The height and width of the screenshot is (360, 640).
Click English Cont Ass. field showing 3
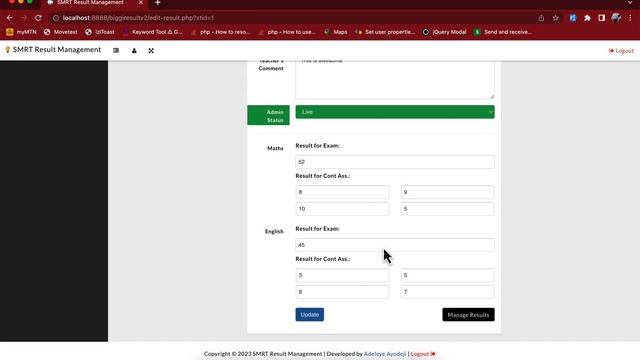coord(342,276)
